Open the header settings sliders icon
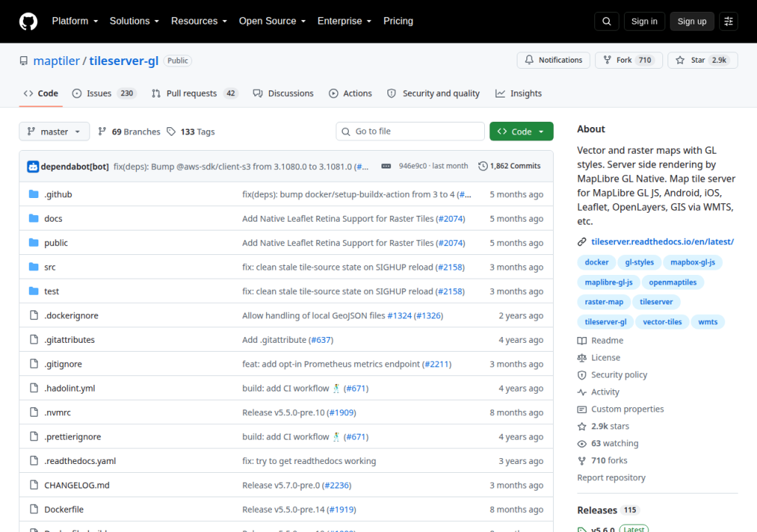 click(728, 21)
